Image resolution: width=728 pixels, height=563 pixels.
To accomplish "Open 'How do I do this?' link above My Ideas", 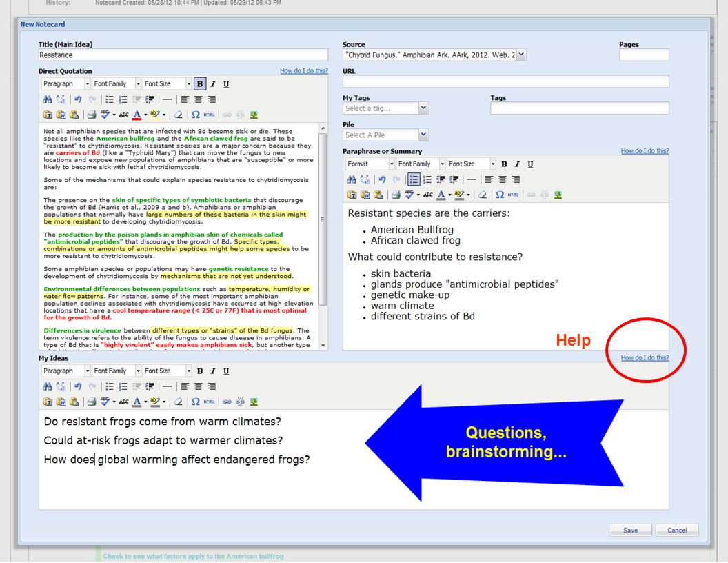I will tap(645, 357).
